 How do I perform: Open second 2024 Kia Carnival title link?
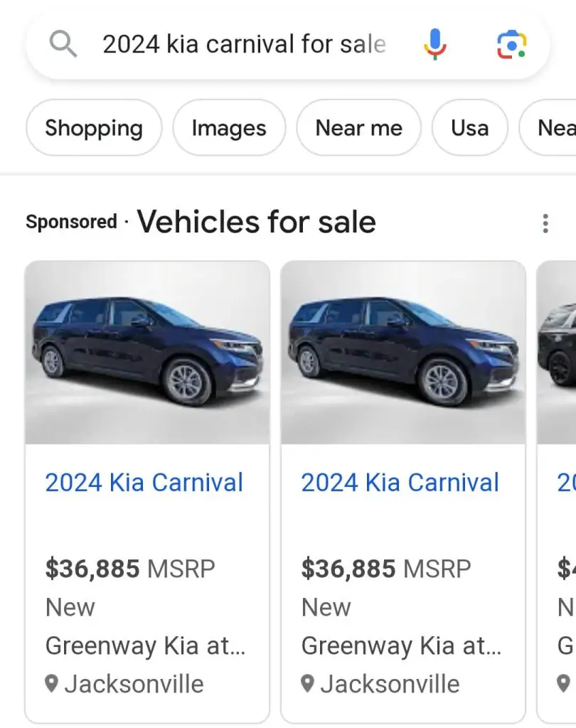400,483
